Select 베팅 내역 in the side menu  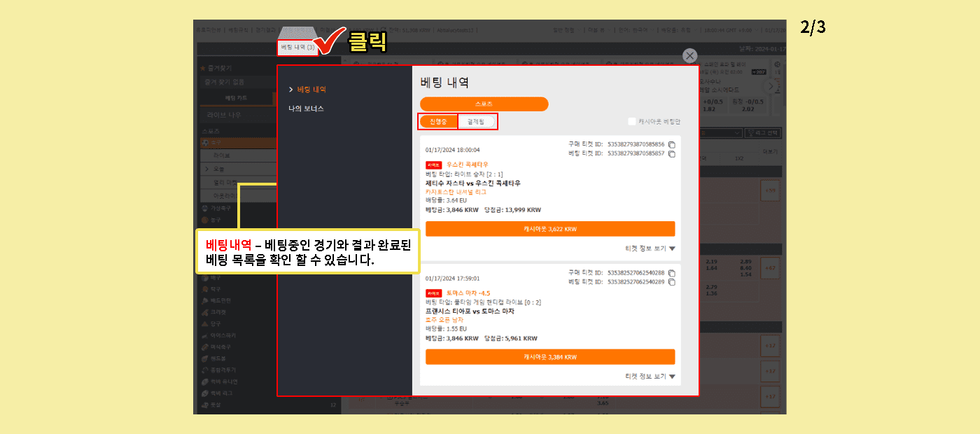click(311, 90)
